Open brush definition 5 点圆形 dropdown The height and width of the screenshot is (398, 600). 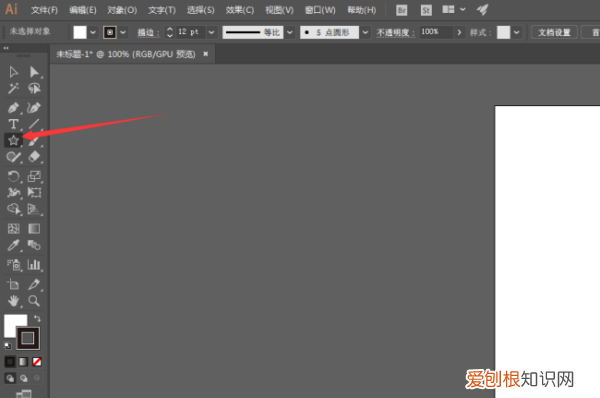pos(365,33)
